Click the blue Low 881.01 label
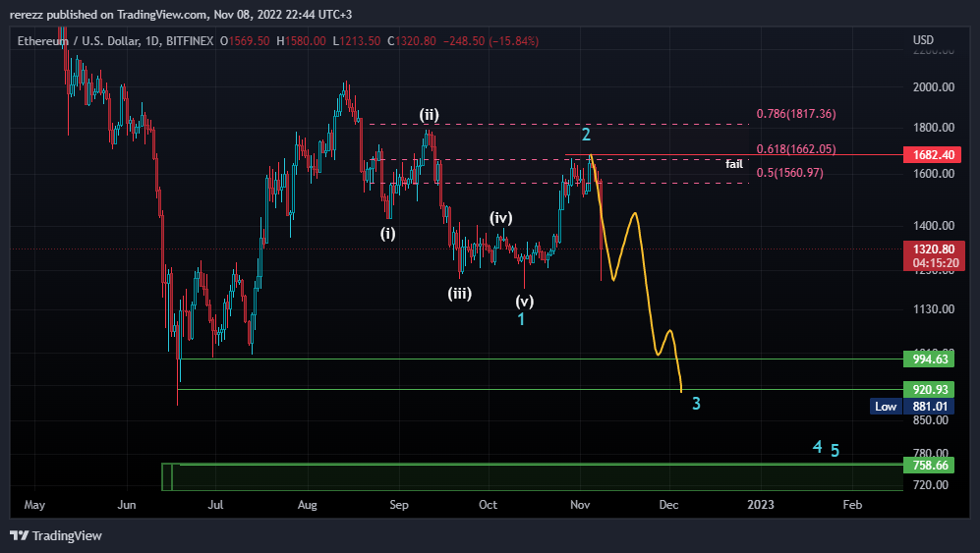Screen dimensions: 980x553 (911, 407)
